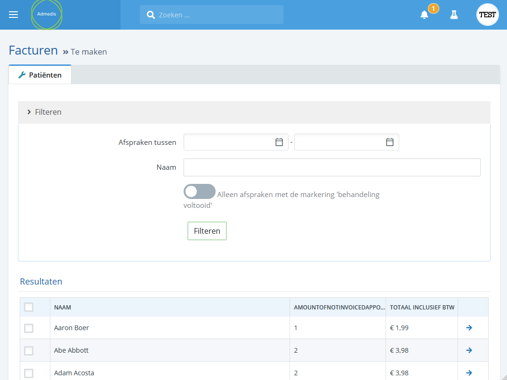Viewport: 507px width, 380px height.
Task: Click the notification badge showing 1
Action: 433,8
